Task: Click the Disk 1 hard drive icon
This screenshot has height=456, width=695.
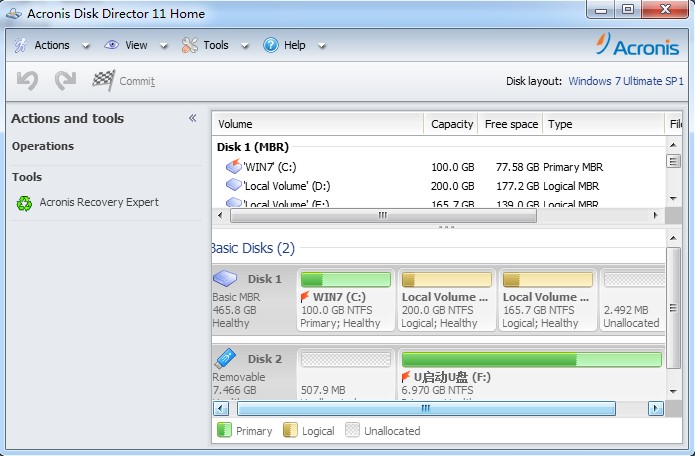Action: (225, 278)
